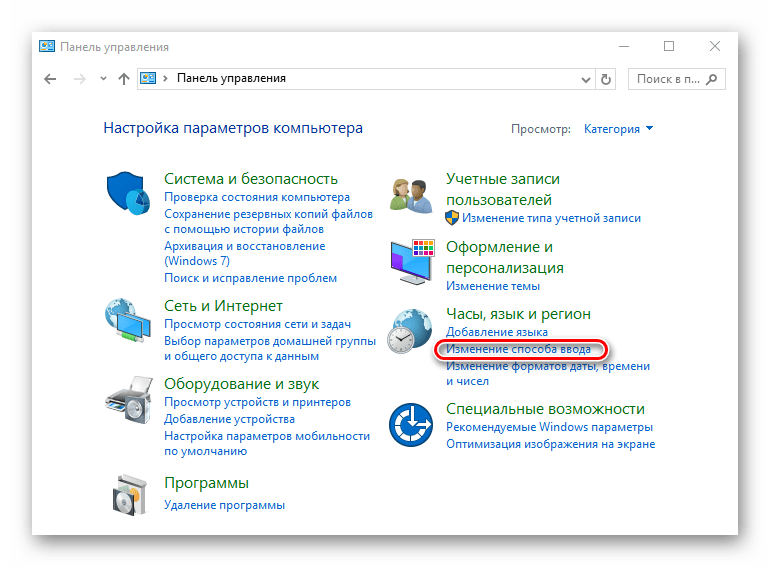
Task: Open Сеть и Интернет category
Action: (x=223, y=306)
